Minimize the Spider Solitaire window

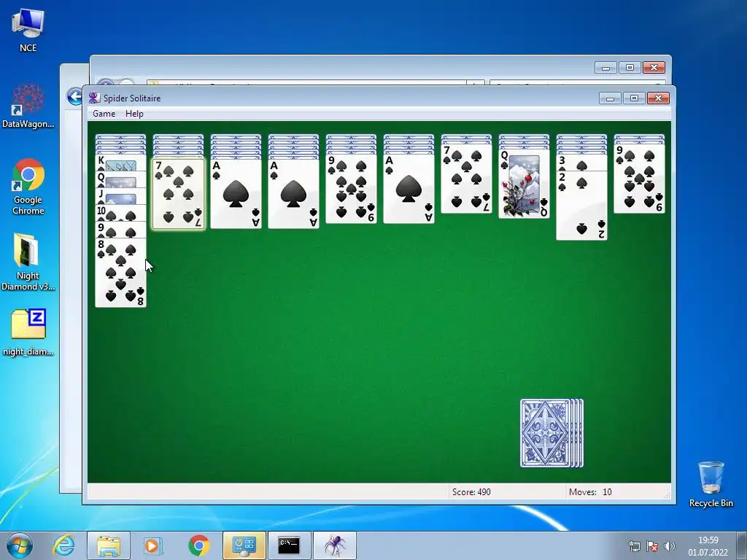click(x=610, y=98)
